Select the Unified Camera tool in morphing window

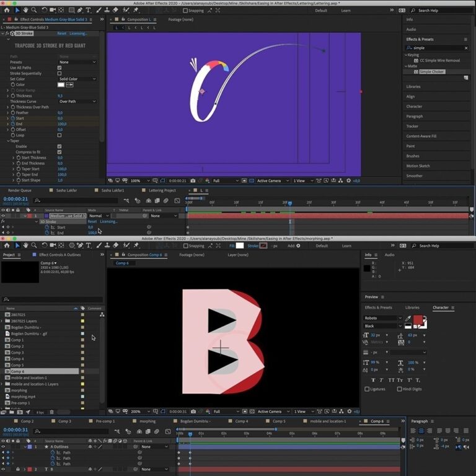[x=53, y=245]
